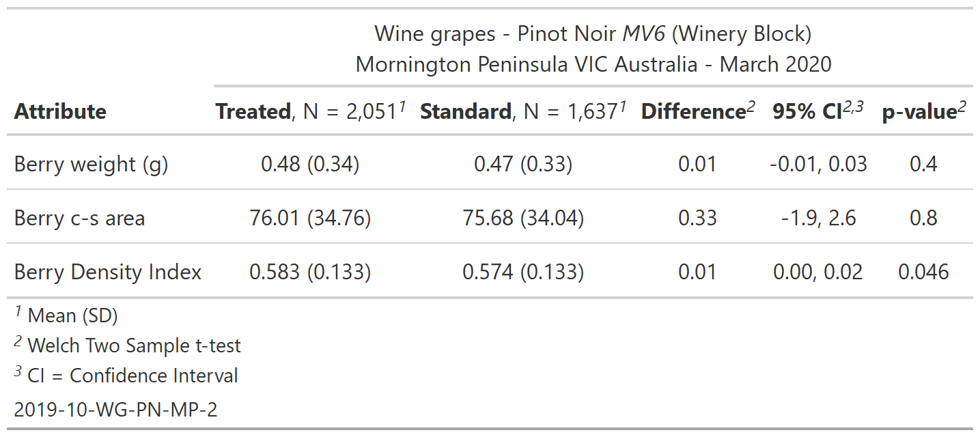Click the Treated group column header
Screen dimensions: 980x437
tap(311, 111)
